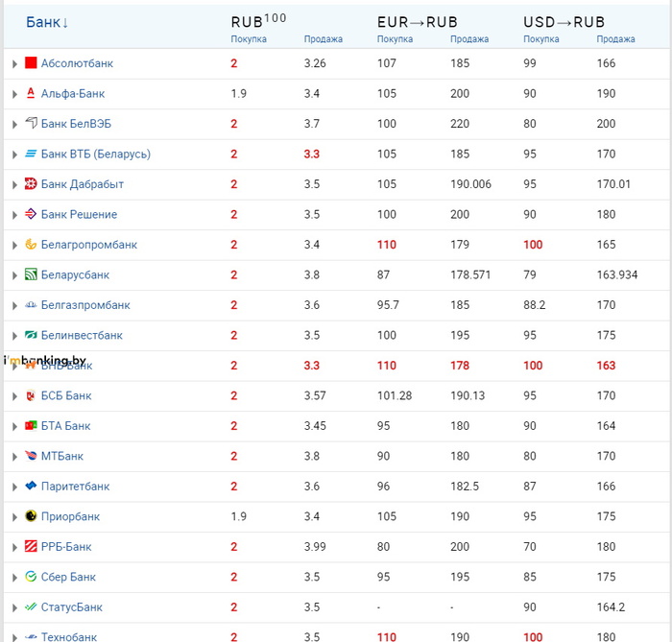Sort by EUR→RUB Продажа column

pyautogui.click(x=469, y=39)
